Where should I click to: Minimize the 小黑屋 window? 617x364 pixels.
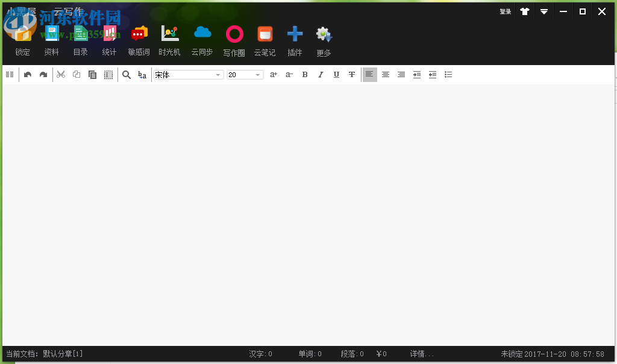pos(563,11)
